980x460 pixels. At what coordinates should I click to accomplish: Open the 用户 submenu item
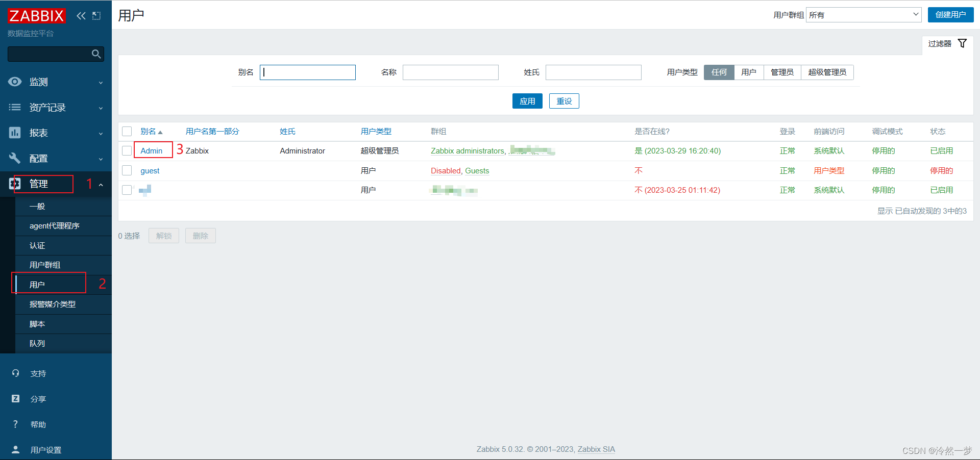[63, 285]
